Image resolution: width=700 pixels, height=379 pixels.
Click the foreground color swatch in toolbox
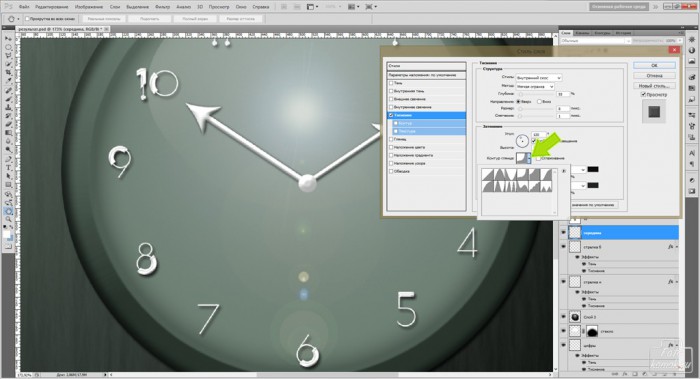pos(7,234)
